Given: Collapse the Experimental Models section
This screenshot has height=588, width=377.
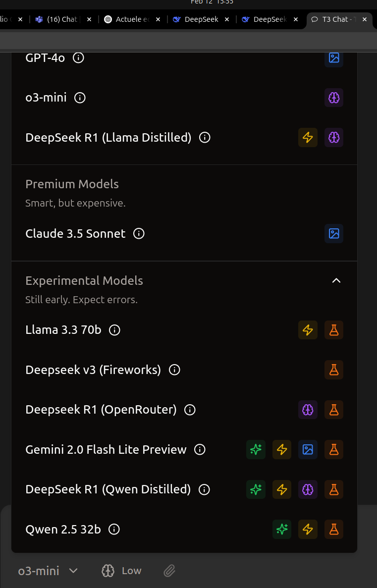Looking at the screenshot, I should (x=336, y=281).
